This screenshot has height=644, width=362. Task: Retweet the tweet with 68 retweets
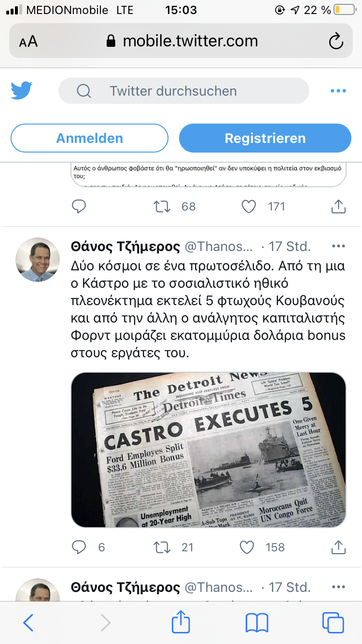click(162, 207)
